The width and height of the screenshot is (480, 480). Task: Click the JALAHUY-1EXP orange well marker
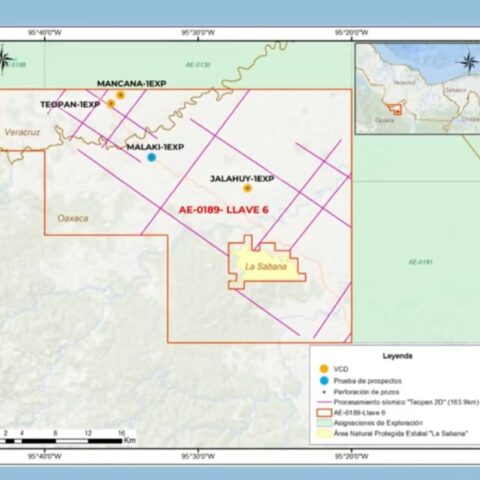point(247,188)
